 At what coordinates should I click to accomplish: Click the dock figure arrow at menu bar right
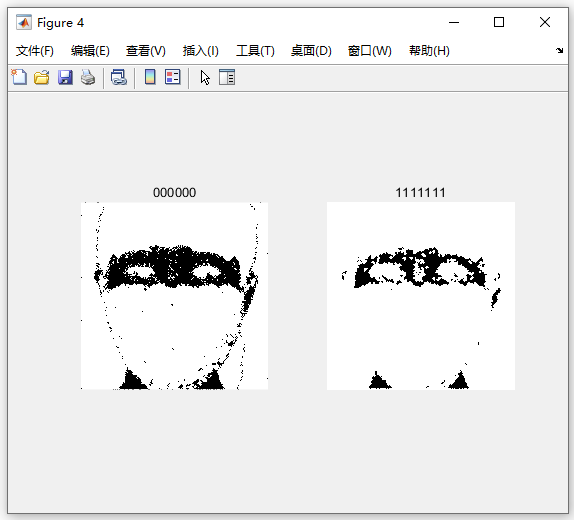(x=559, y=51)
